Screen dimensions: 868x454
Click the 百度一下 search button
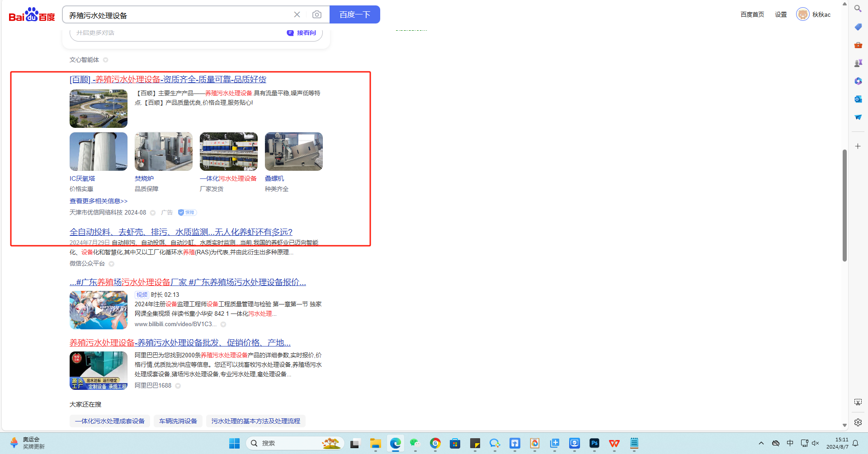(354, 14)
